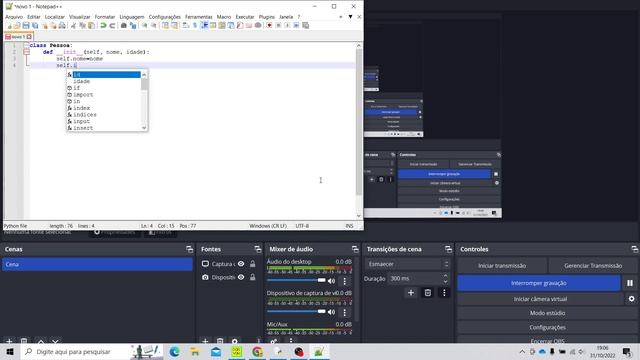
Task: Click the red Record Macro icon in Notepad++
Action: (269, 25)
